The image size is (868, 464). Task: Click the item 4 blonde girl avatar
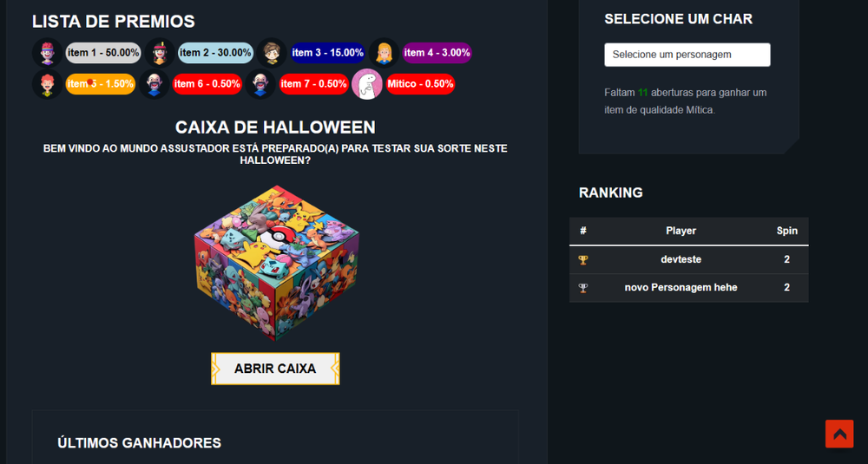(385, 53)
